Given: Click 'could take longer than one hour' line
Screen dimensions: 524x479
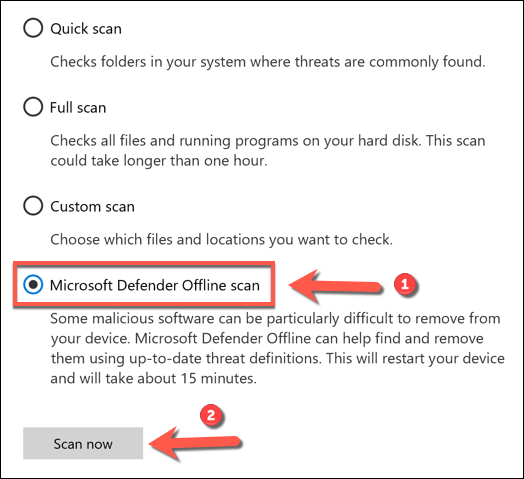Looking at the screenshot, I should 159,161.
